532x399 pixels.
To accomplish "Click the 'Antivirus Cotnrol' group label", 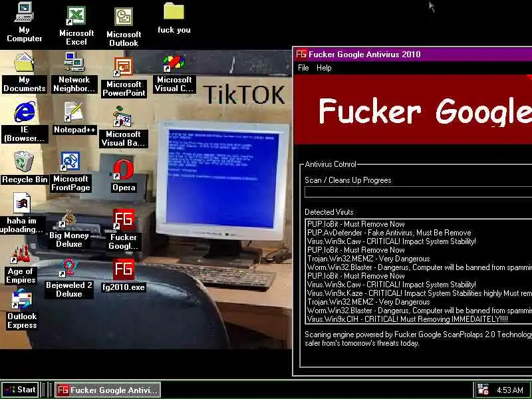I will point(330,164).
